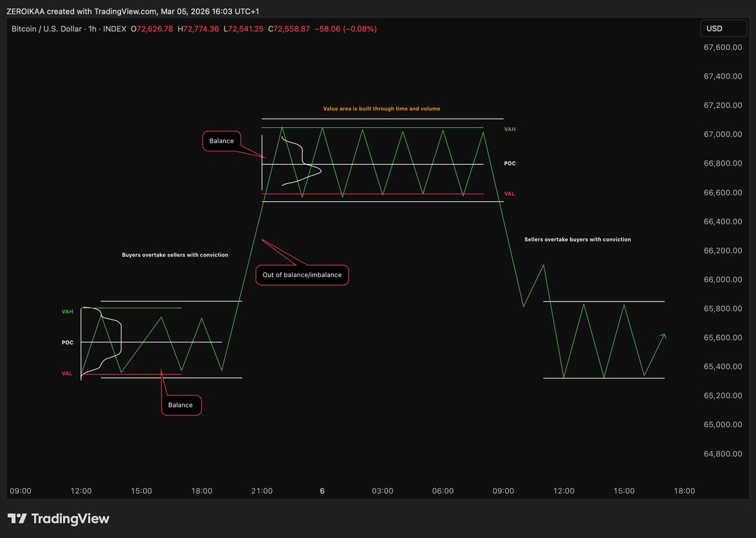The image size is (756, 538).
Task: Select the Out of balance/imbalance callout
Action: pyautogui.click(x=302, y=275)
